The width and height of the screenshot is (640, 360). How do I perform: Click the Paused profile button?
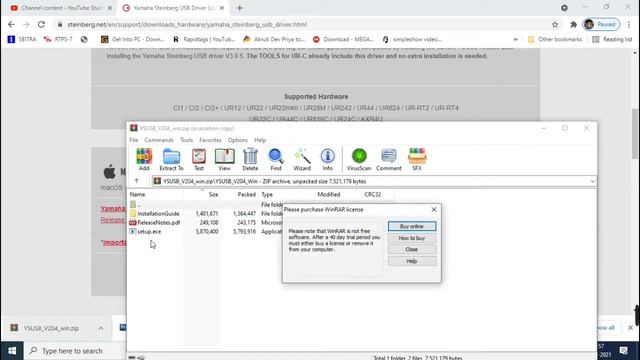(601, 24)
